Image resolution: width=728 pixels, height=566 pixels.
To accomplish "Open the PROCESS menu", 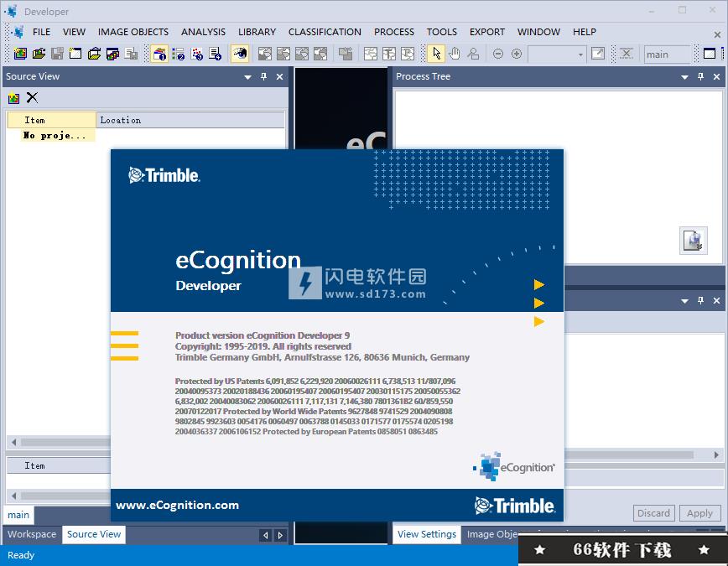I will [x=394, y=32].
